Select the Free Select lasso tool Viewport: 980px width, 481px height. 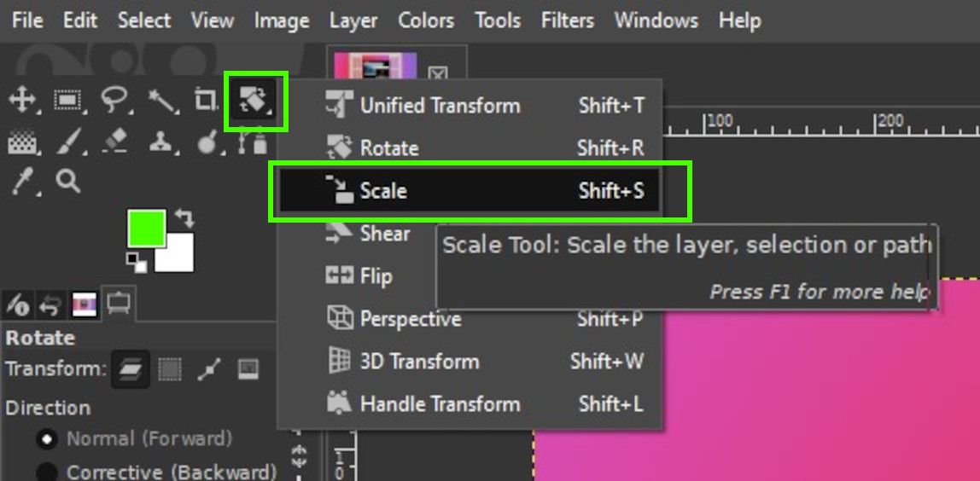[x=114, y=100]
